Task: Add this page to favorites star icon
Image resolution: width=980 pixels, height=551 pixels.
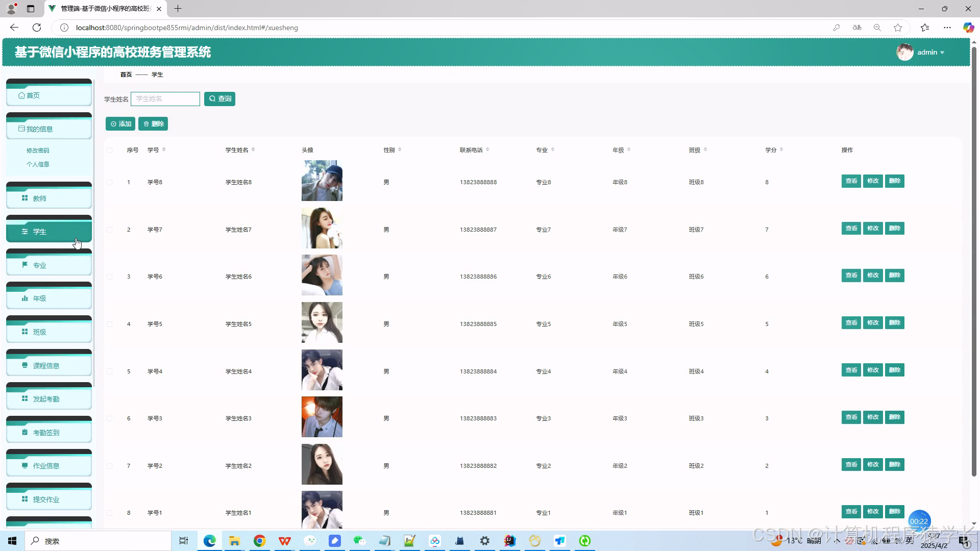Action: click(x=898, y=28)
